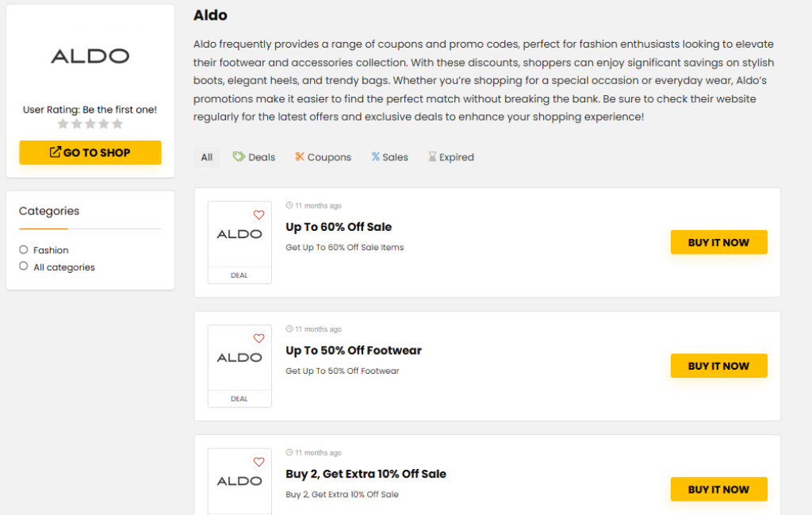The height and width of the screenshot is (515, 812).
Task: View the Expired offers tab
Action: point(450,157)
